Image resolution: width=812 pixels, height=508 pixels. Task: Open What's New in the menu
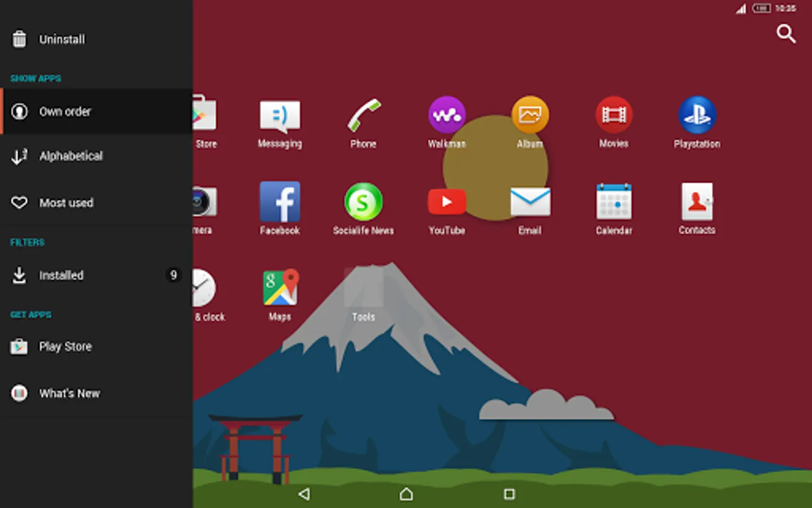pos(96,393)
